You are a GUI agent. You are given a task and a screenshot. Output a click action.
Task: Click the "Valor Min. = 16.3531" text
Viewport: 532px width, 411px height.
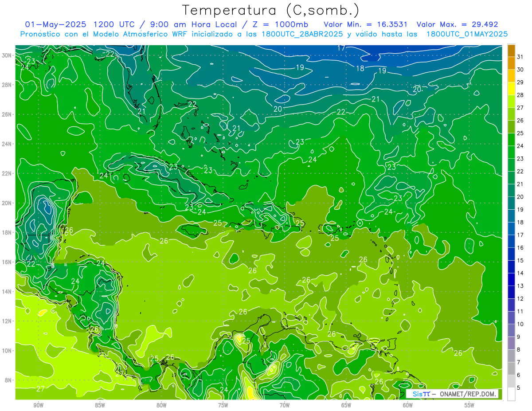(x=366, y=24)
